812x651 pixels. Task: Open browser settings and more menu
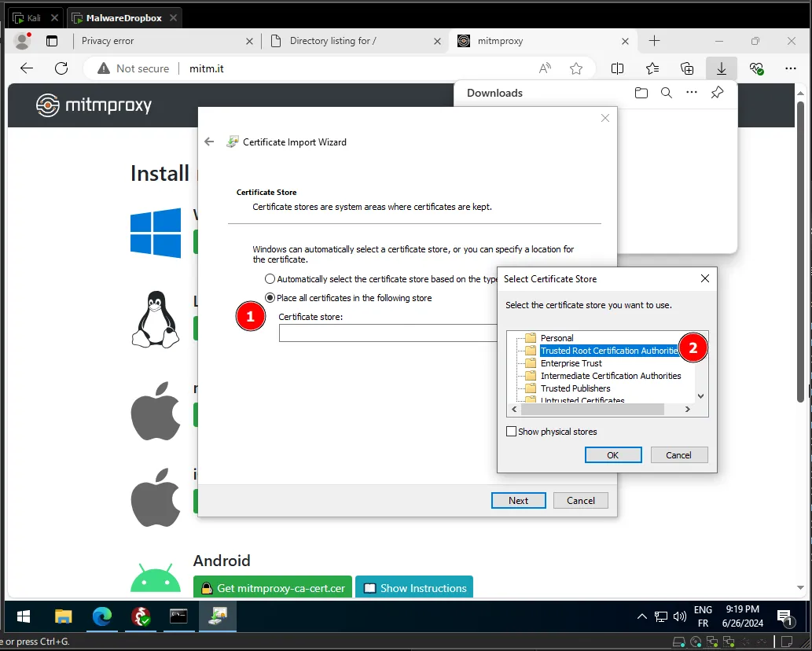pos(791,68)
